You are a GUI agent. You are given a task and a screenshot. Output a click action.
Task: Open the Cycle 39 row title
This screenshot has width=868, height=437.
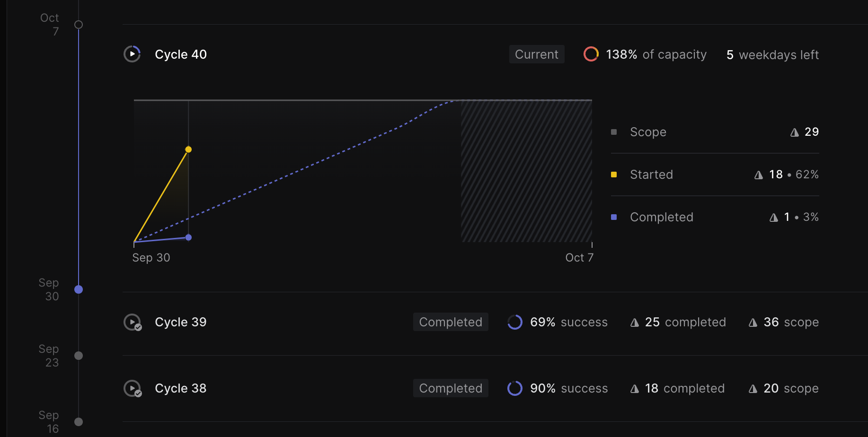[x=181, y=322]
